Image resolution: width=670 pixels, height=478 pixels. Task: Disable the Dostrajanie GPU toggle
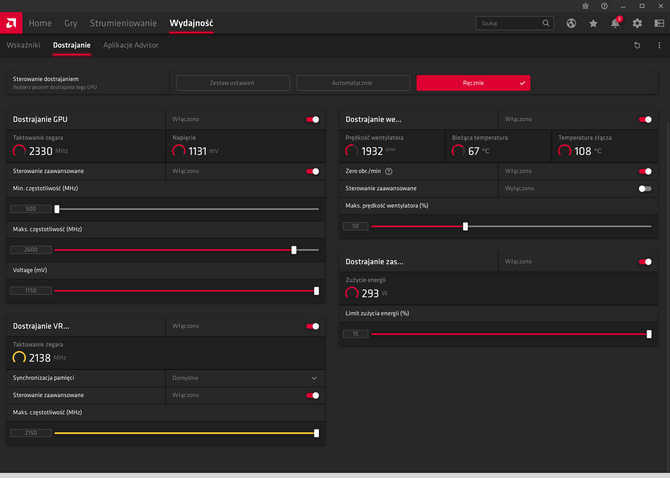click(x=313, y=120)
